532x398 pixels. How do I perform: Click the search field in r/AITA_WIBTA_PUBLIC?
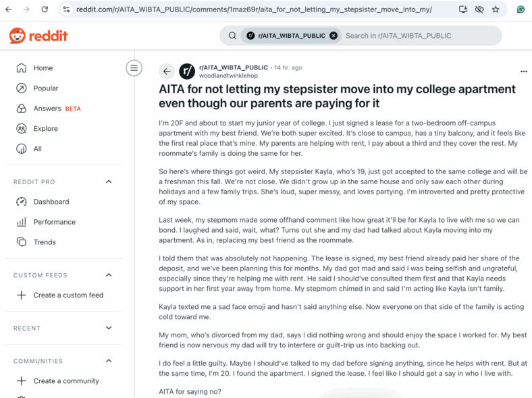pos(420,36)
